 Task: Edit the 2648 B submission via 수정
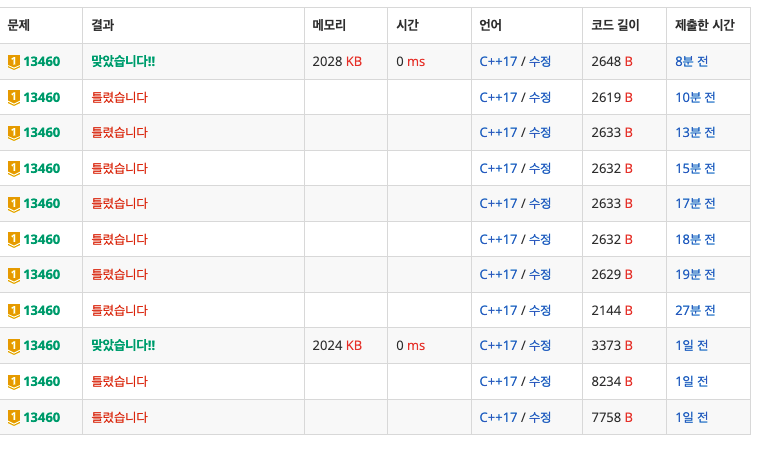point(540,62)
